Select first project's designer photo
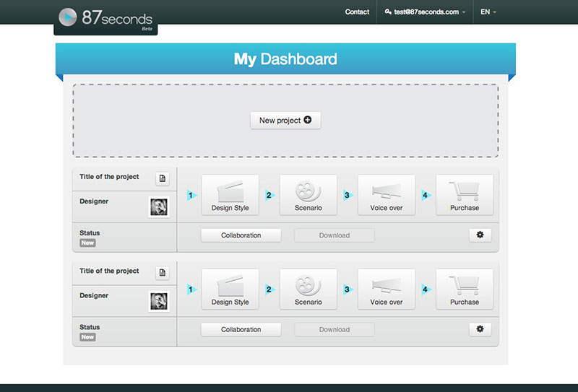The width and height of the screenshot is (578, 392). (x=159, y=207)
